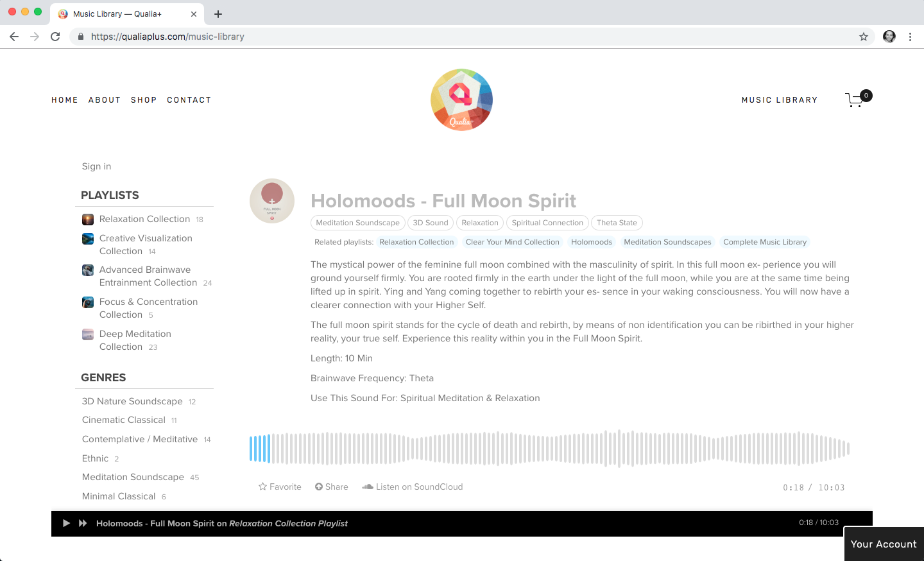Filter by Minimal Classical genre
The height and width of the screenshot is (561, 924).
click(119, 496)
